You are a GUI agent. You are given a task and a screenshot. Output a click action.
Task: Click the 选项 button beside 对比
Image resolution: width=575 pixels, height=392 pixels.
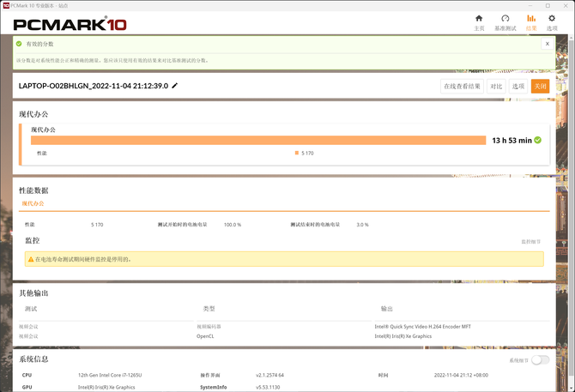point(518,87)
